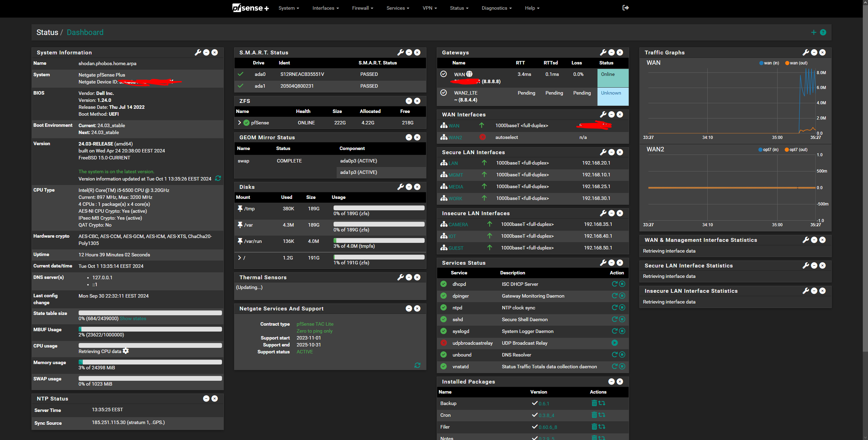Remove the Backup package trash icon
Screen dimensions: 868x440
[594, 403]
